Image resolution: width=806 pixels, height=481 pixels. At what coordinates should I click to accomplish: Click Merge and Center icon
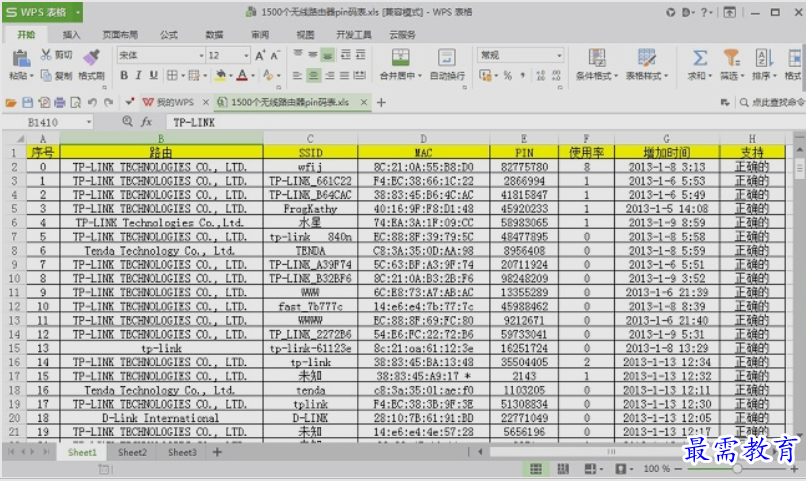(400, 58)
